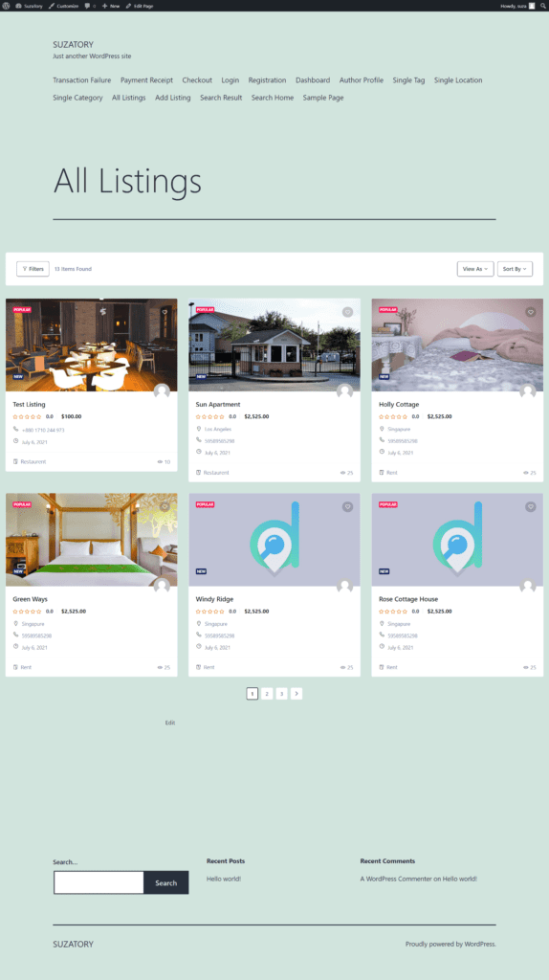Expand the Sort By dropdown
Screen dimensions: 549x980
pos(515,269)
